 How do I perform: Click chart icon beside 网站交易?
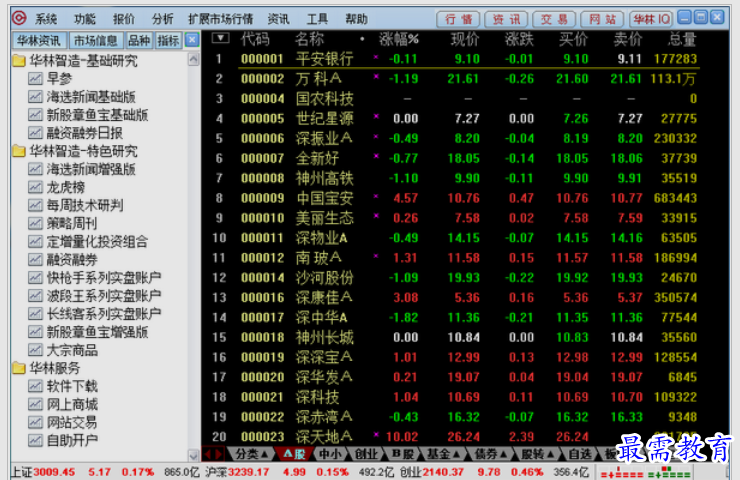click(x=35, y=422)
